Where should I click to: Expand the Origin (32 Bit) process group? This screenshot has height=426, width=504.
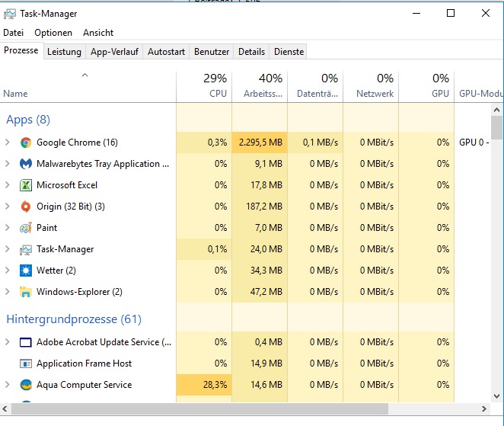8,207
